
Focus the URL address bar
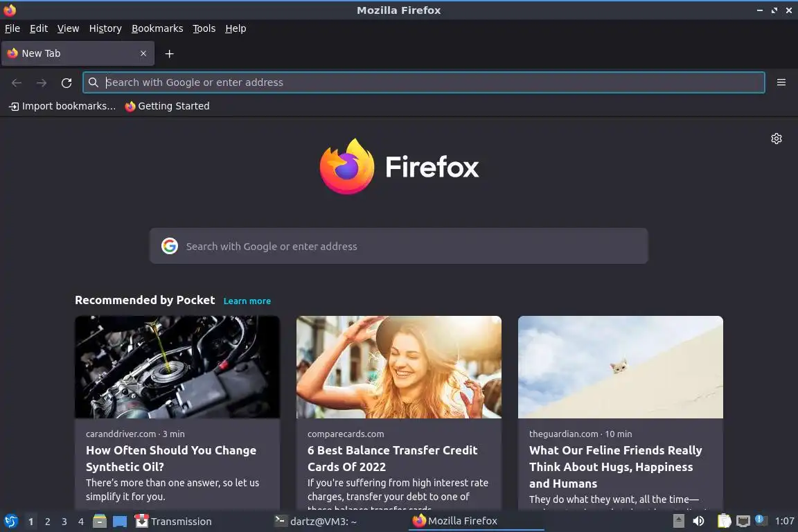(x=423, y=82)
